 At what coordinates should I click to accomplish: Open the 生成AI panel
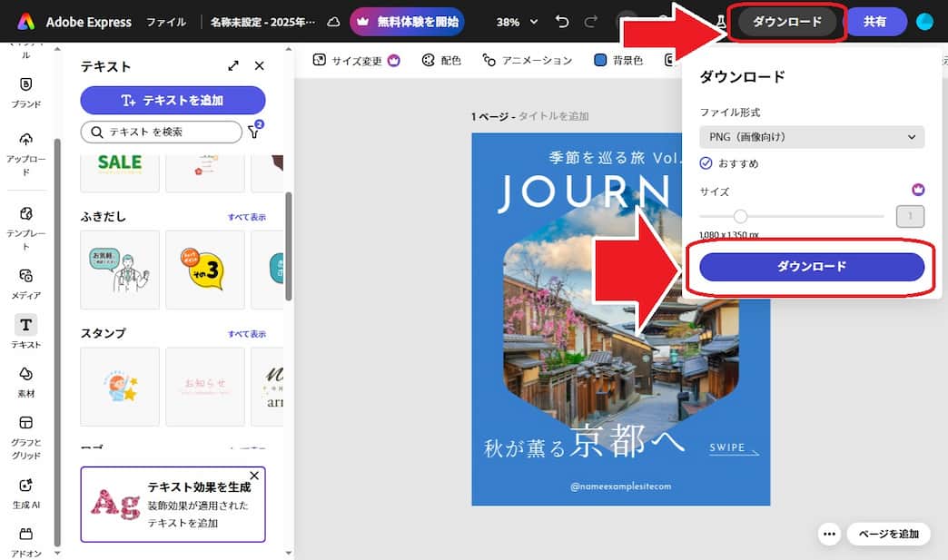pos(25,491)
